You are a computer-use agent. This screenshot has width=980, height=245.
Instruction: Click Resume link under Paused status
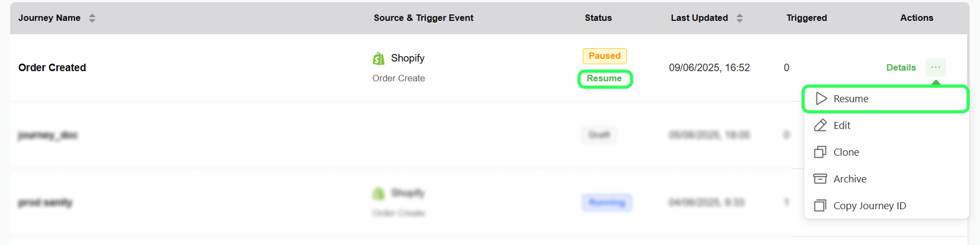click(604, 79)
